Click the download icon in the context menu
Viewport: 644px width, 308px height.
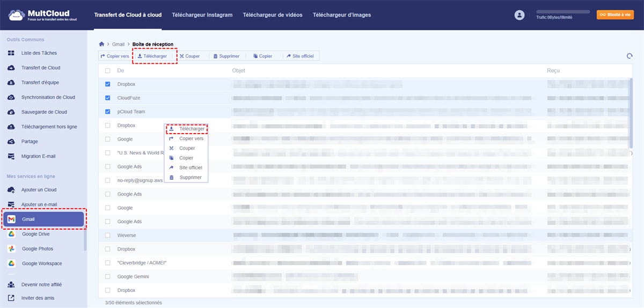[171, 129]
